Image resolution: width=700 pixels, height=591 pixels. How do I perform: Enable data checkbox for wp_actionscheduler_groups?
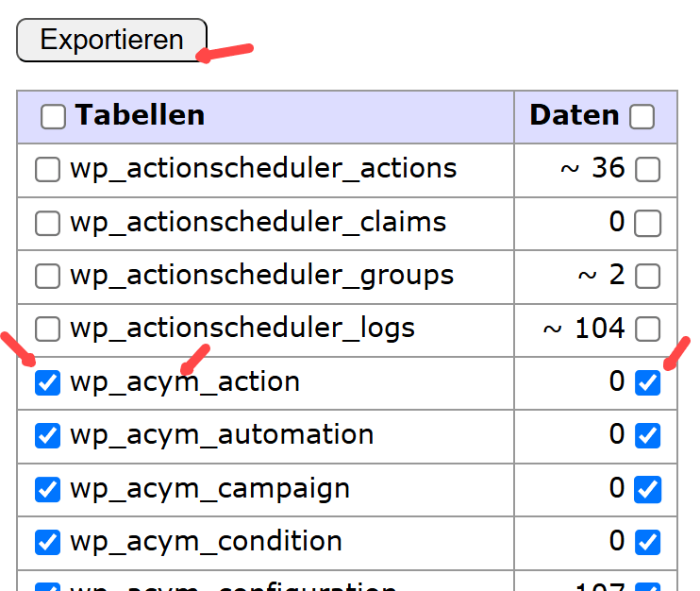(647, 277)
